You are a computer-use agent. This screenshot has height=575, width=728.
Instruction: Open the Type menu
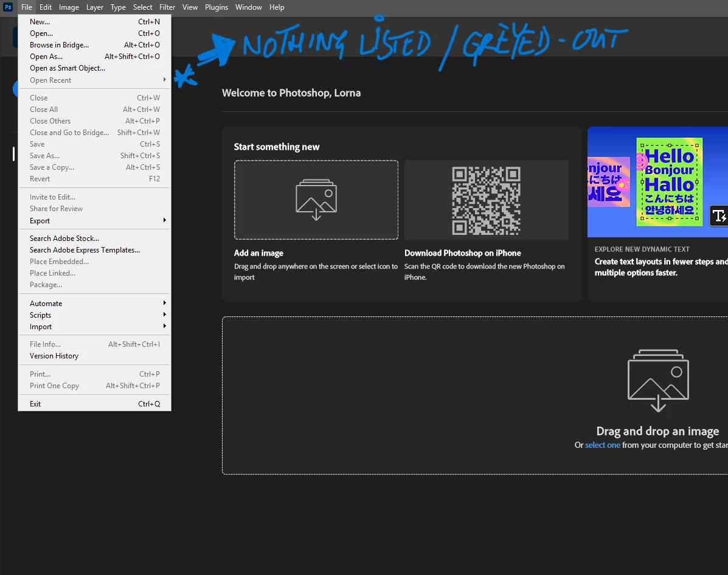[118, 7]
